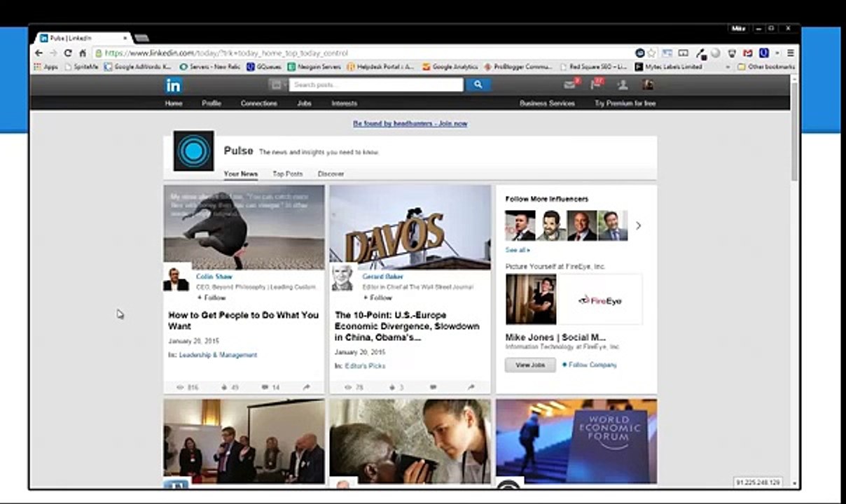This screenshot has width=846, height=504.
Task: Click the Pulse logo icon
Action: (193, 150)
